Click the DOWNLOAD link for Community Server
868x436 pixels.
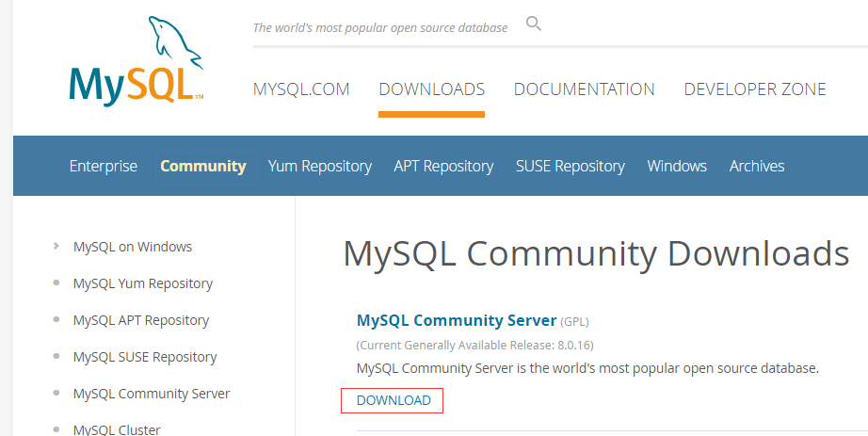click(x=394, y=400)
